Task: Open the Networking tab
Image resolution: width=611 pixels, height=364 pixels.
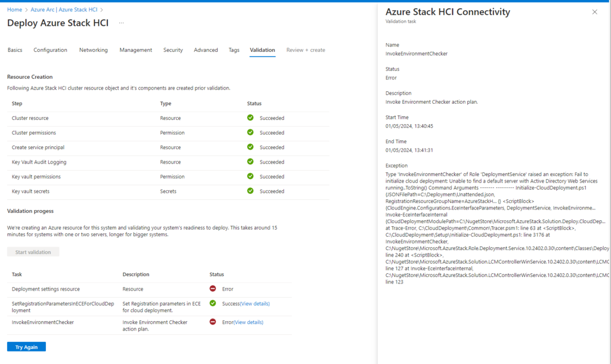Action: tap(93, 50)
